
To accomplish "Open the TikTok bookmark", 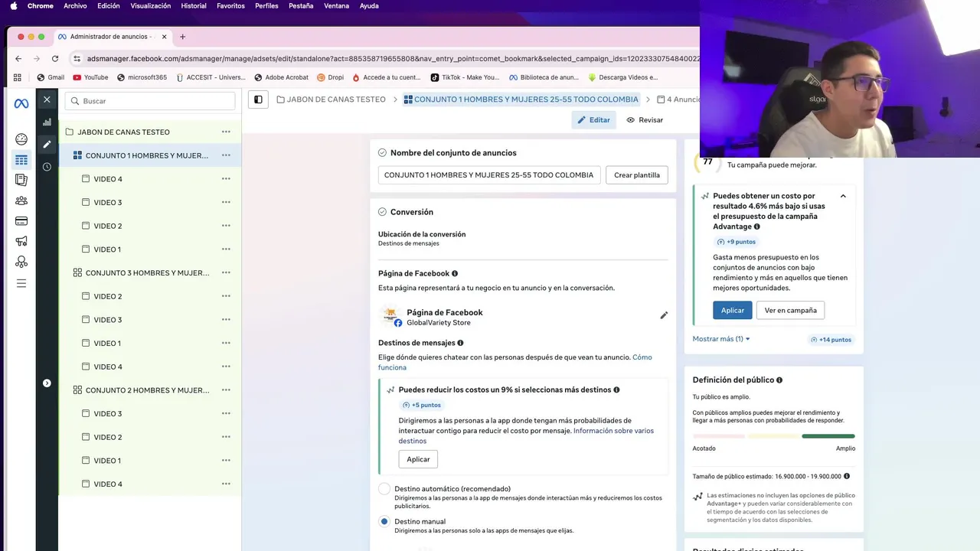I will (465, 77).
